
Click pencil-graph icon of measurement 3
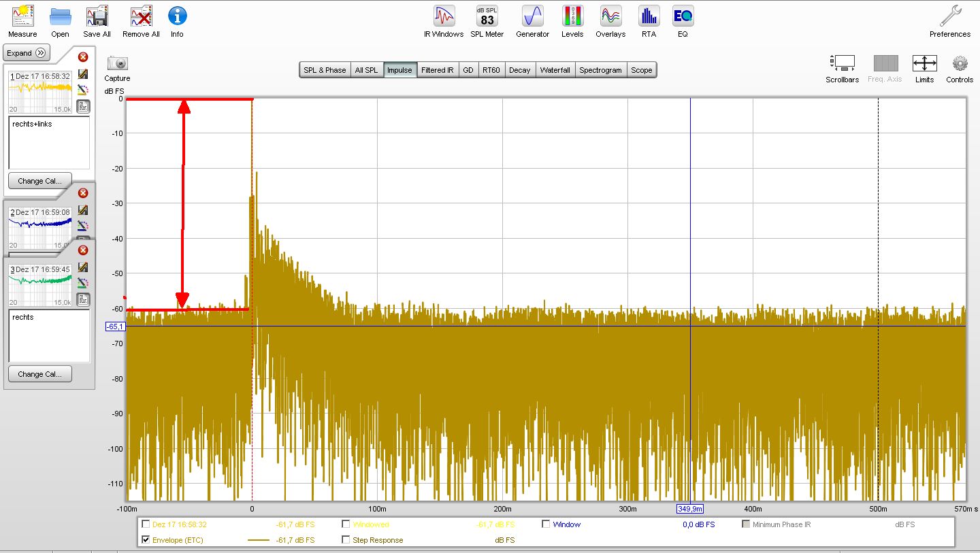pyautogui.click(x=83, y=267)
